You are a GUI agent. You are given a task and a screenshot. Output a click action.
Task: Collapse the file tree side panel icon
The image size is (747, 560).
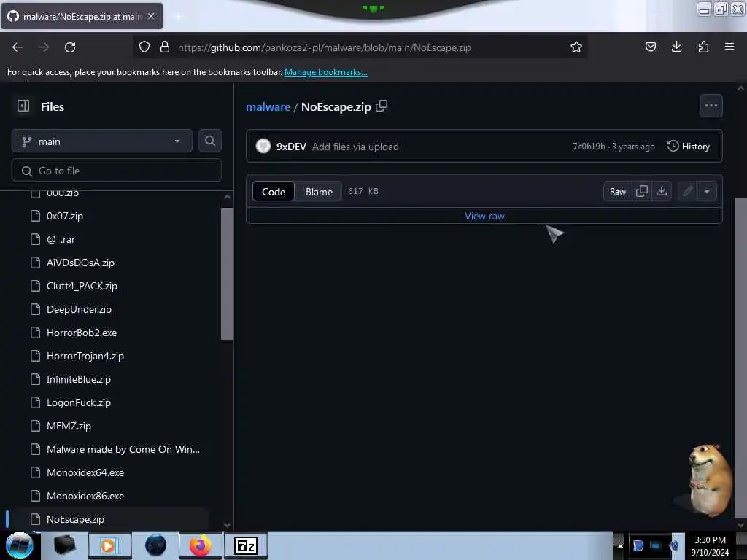[x=23, y=106]
